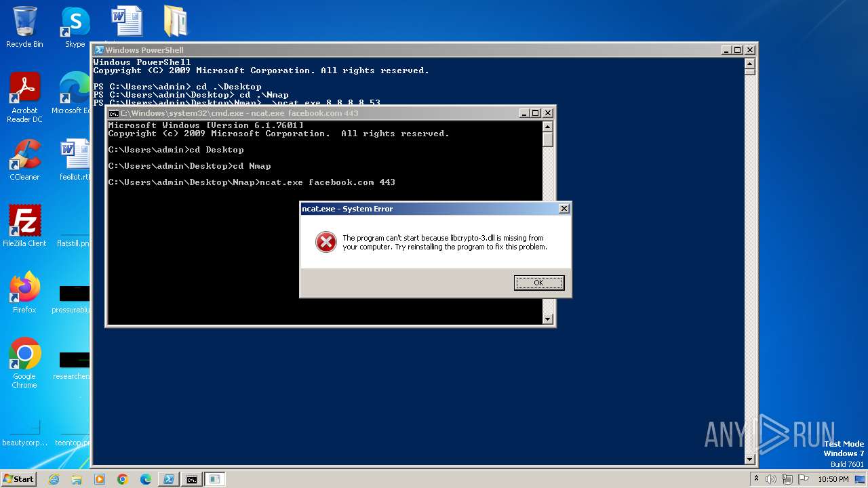Image resolution: width=868 pixels, height=488 pixels.
Task: Click the cmd.exe title bar system icon
Action: (x=114, y=113)
